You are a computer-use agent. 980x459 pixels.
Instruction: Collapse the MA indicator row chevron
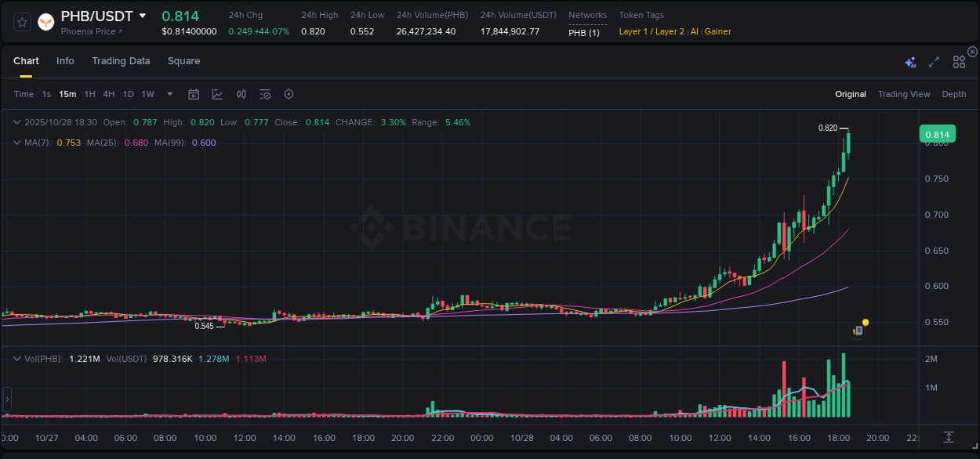16,143
